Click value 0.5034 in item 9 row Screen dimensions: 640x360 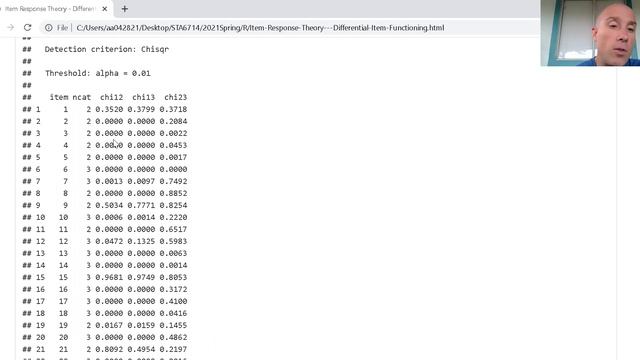109,205
